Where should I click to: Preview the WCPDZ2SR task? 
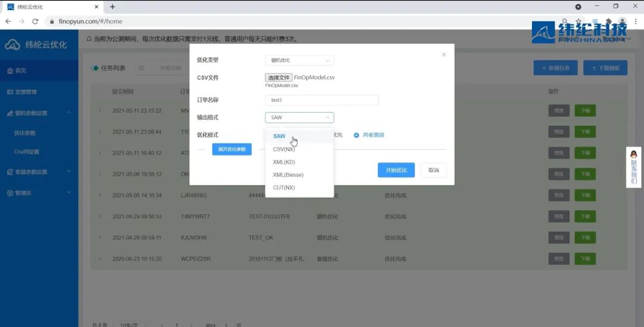[559, 259]
